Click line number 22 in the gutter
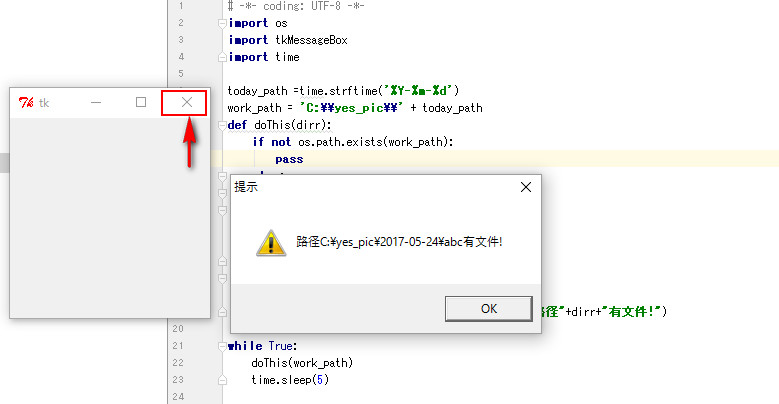This screenshot has height=404, width=779. pyautogui.click(x=178, y=363)
